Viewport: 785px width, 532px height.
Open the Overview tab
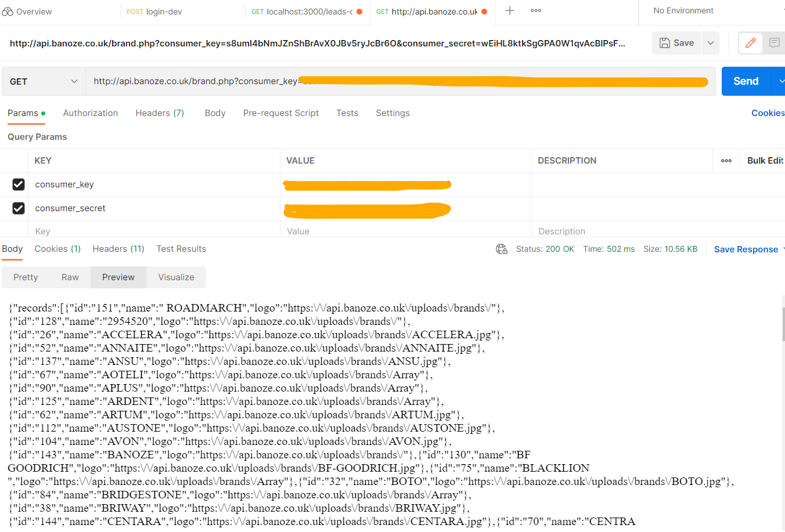pos(27,12)
